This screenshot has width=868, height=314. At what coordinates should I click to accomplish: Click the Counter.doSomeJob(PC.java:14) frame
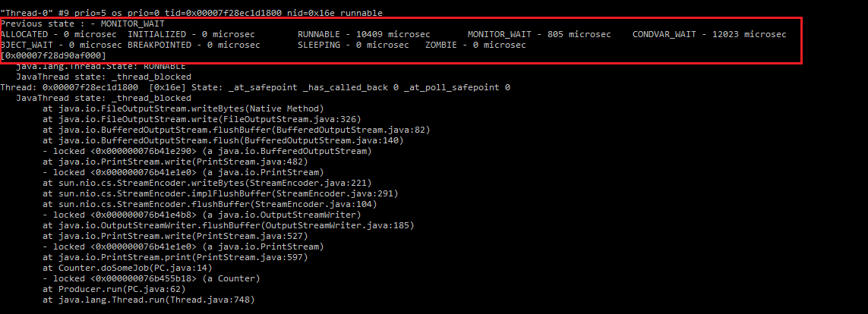coord(128,268)
